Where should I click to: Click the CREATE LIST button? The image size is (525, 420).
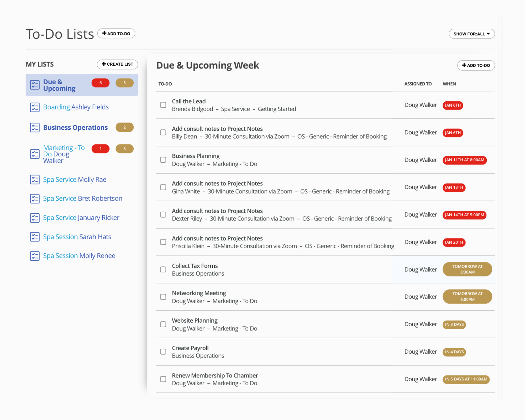click(x=117, y=64)
